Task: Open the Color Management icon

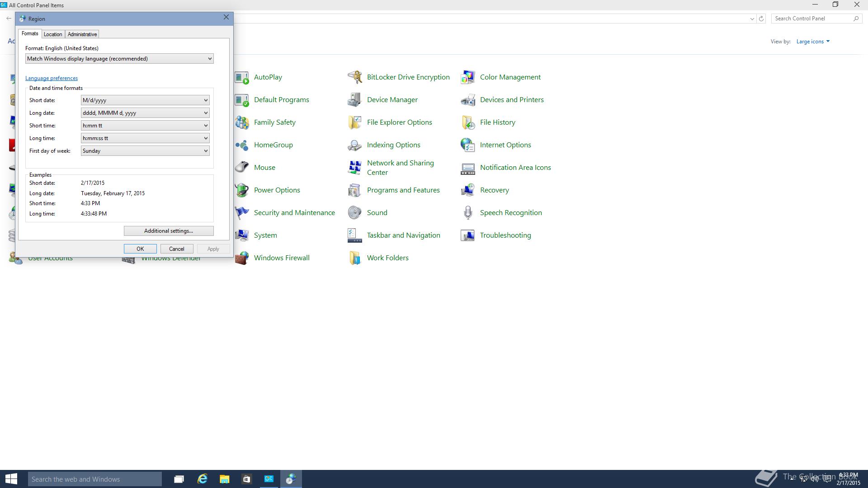Action: (x=468, y=77)
